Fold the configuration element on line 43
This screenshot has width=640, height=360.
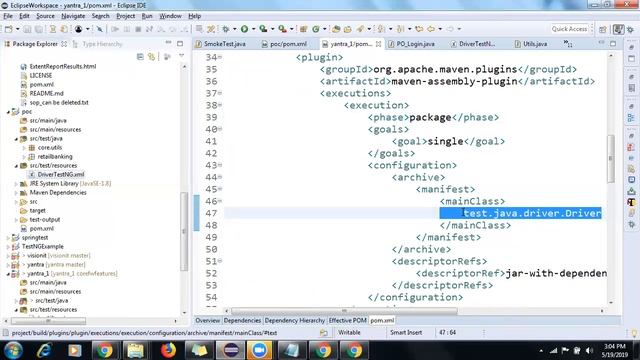[220, 165]
